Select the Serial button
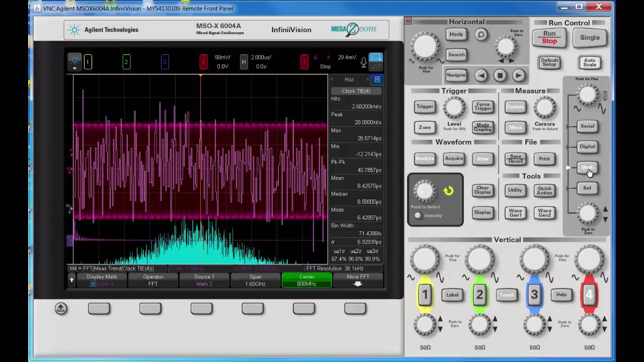The height and width of the screenshot is (362, 644). [x=587, y=126]
